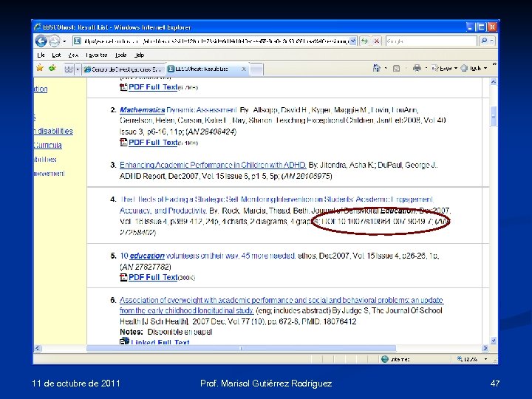The width and height of the screenshot is (532, 399).
Task: Click the browser Back arrow button
Action: pos(41,41)
